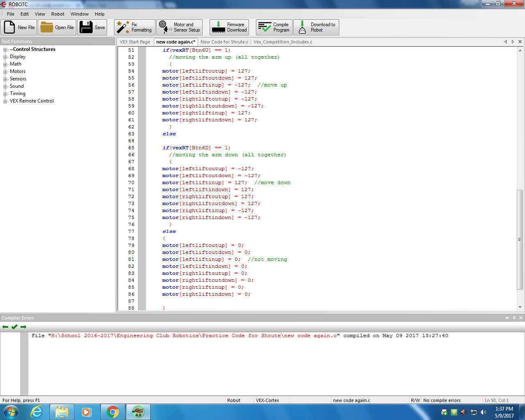Click the green checkmark in Compiler Errors
525x420 pixels.
14,327
